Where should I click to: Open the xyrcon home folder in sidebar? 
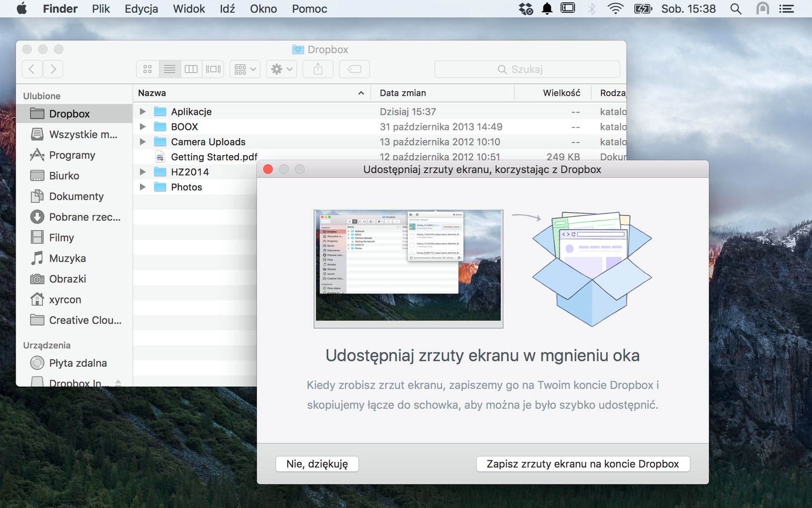[x=74, y=300]
